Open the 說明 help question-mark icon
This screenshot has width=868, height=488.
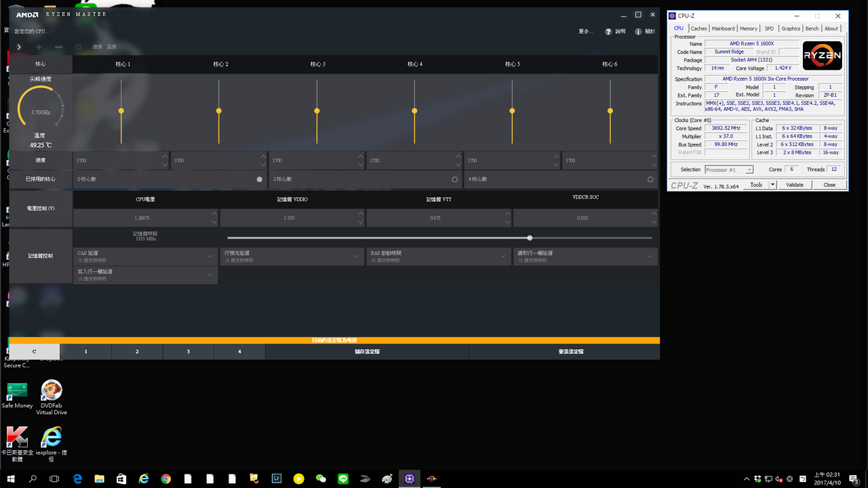coord(609,32)
